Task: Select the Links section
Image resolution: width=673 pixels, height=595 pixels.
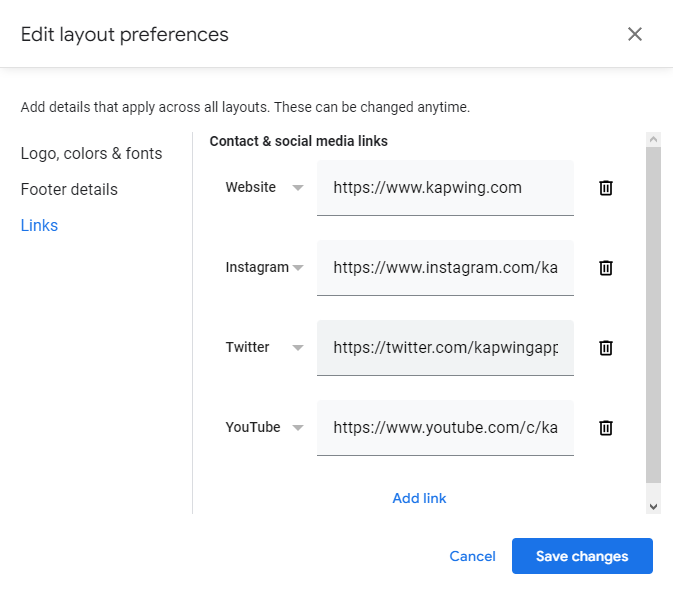Action: point(39,225)
